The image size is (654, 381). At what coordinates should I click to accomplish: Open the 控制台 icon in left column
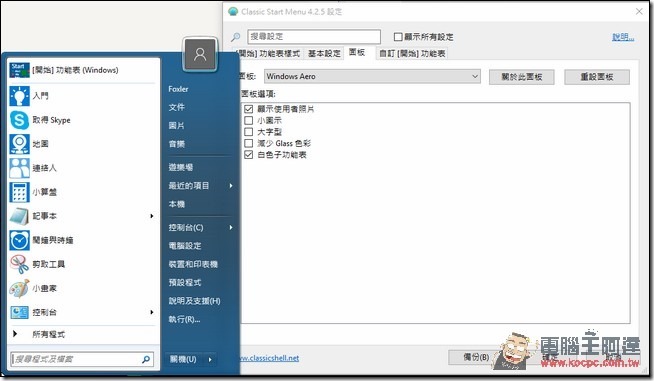click(19, 312)
